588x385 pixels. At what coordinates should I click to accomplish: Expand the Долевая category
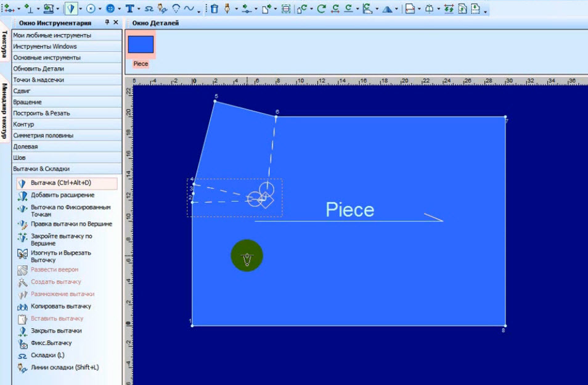pyautogui.click(x=67, y=146)
